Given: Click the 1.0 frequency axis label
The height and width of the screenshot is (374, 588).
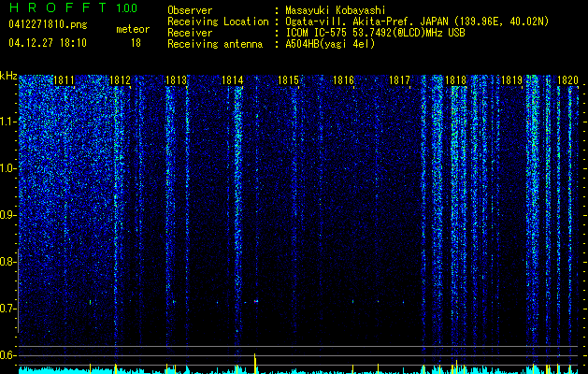Looking at the screenshot, I should (x=7, y=168).
